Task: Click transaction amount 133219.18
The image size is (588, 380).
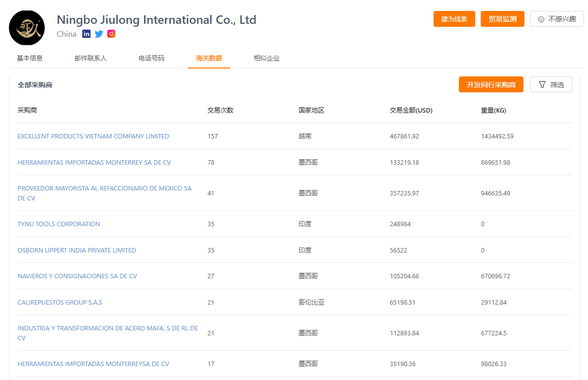Action: point(404,162)
